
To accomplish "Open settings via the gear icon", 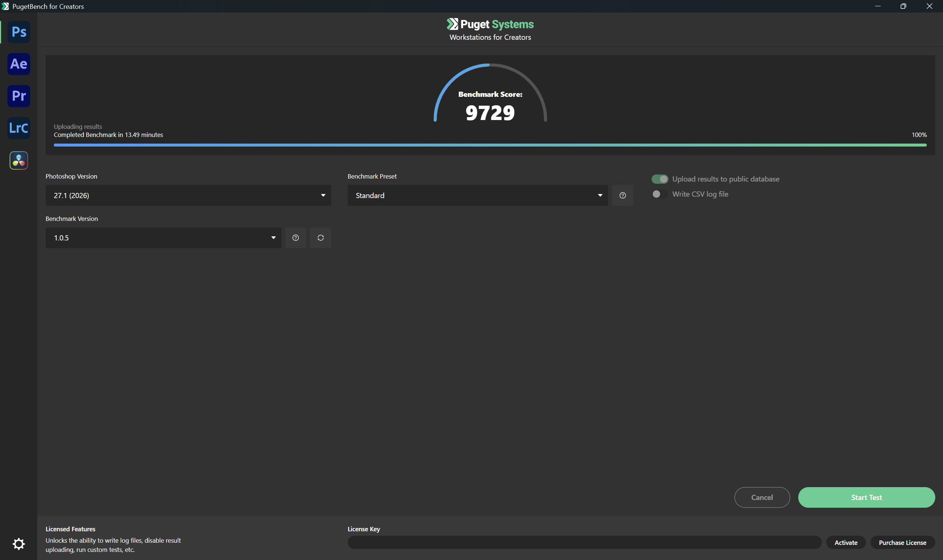I will tap(18, 544).
